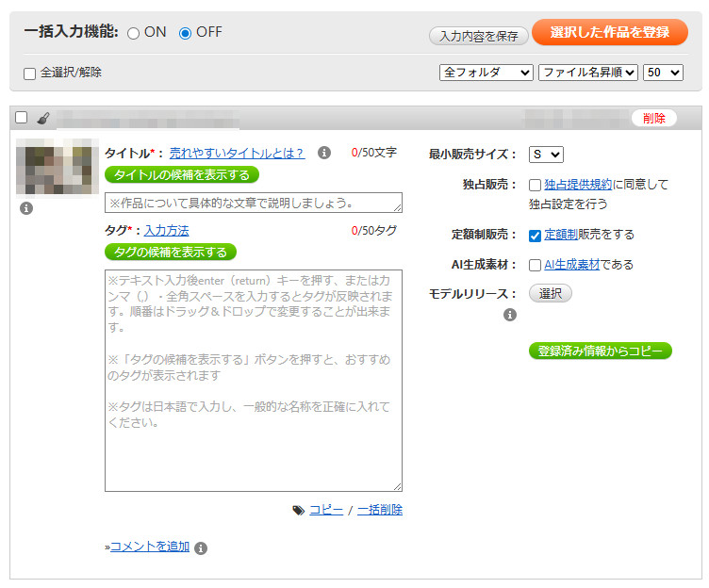Open the ファイル名昇順 sort dropdown
The width and height of the screenshot is (709, 588).
587,73
